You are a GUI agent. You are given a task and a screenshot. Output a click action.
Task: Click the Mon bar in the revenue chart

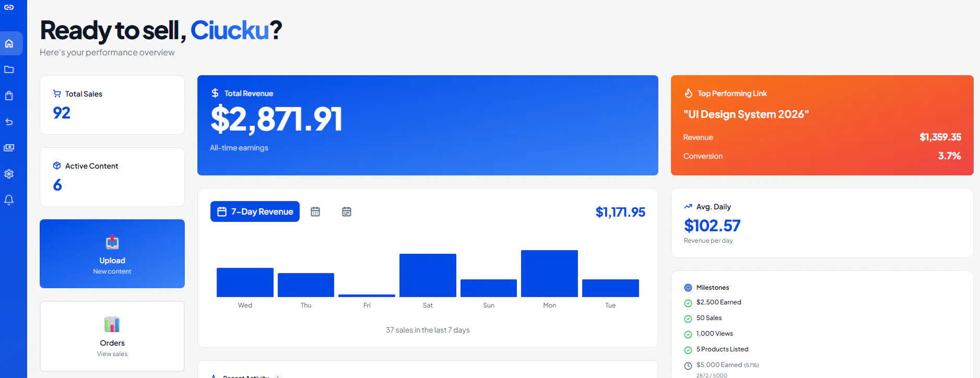(549, 274)
